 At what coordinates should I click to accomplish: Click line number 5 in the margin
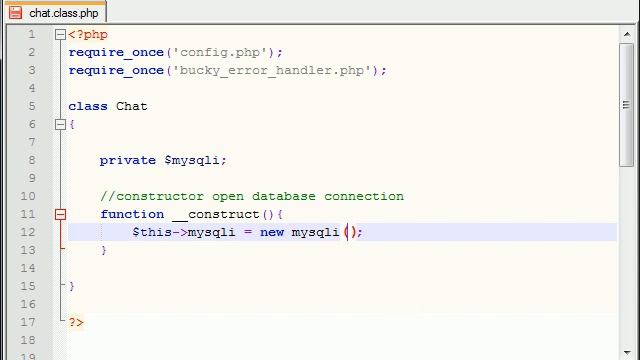click(32, 107)
